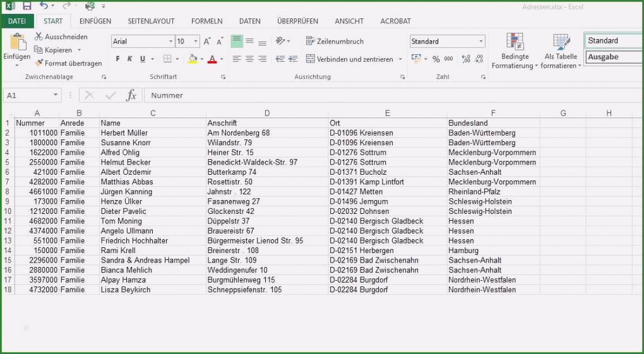This screenshot has width=644, height=354.
Task: Click the Verbinden und zentrieren button
Action: point(350,59)
